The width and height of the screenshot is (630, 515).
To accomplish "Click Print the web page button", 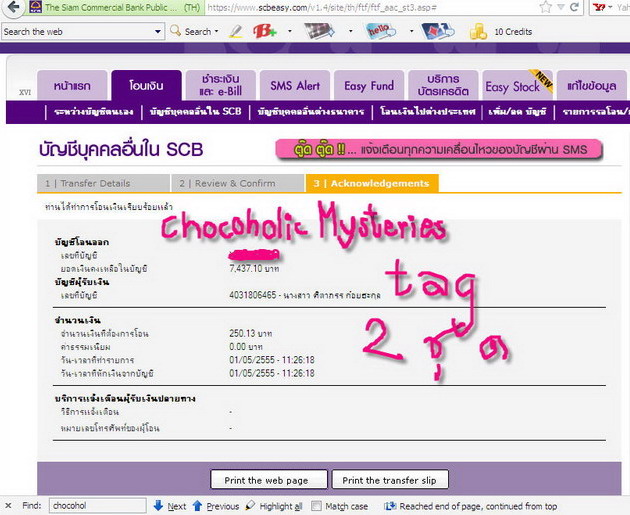I will (x=269, y=480).
